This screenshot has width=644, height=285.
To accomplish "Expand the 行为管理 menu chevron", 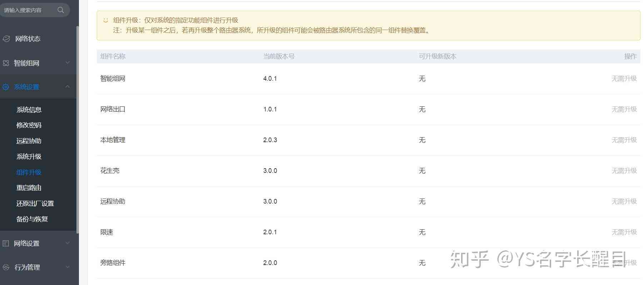I will (x=68, y=267).
